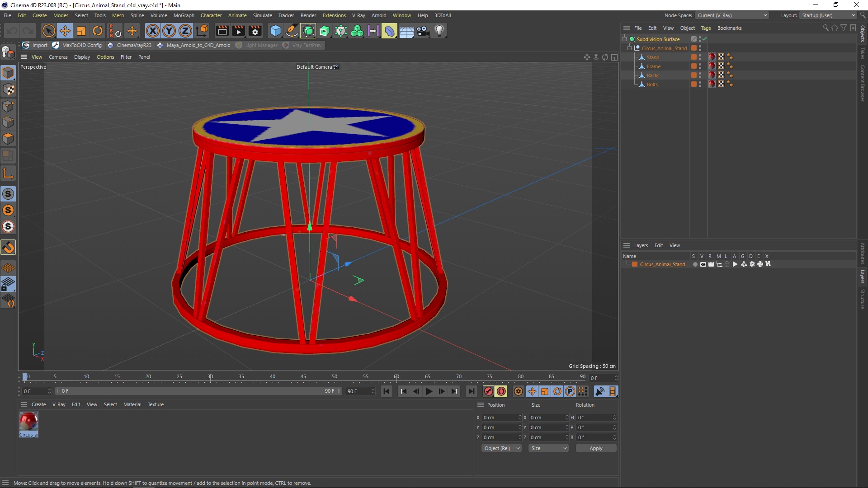The width and height of the screenshot is (868, 488).
Task: Toggle visibility dots for Stand object
Action: 700,57
